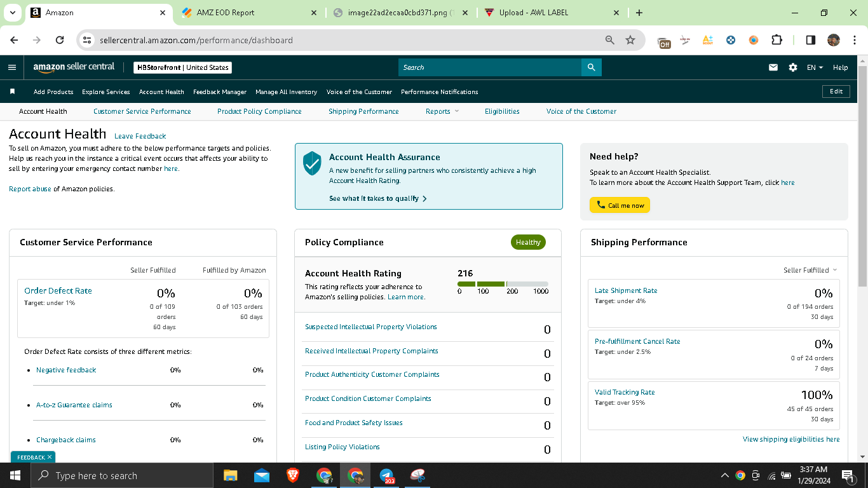Open the Product Policy Compliance tab
This screenshot has height=488, width=868.
(x=259, y=111)
